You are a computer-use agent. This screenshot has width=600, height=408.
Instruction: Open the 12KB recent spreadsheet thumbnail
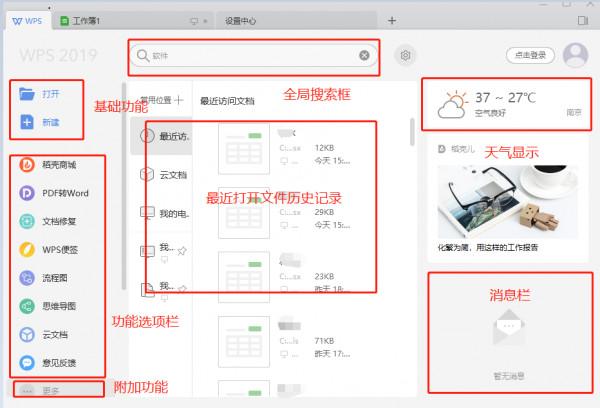pyautogui.click(x=244, y=149)
